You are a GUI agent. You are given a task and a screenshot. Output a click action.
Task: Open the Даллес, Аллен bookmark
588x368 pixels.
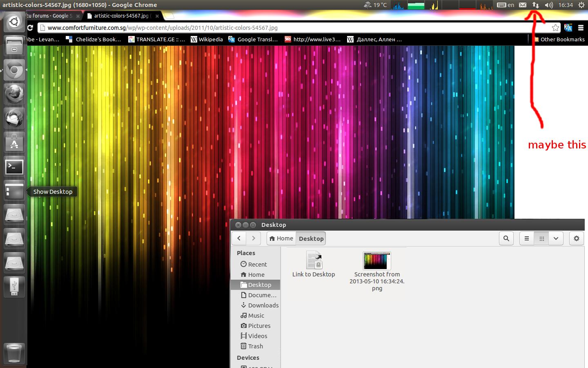(x=374, y=39)
